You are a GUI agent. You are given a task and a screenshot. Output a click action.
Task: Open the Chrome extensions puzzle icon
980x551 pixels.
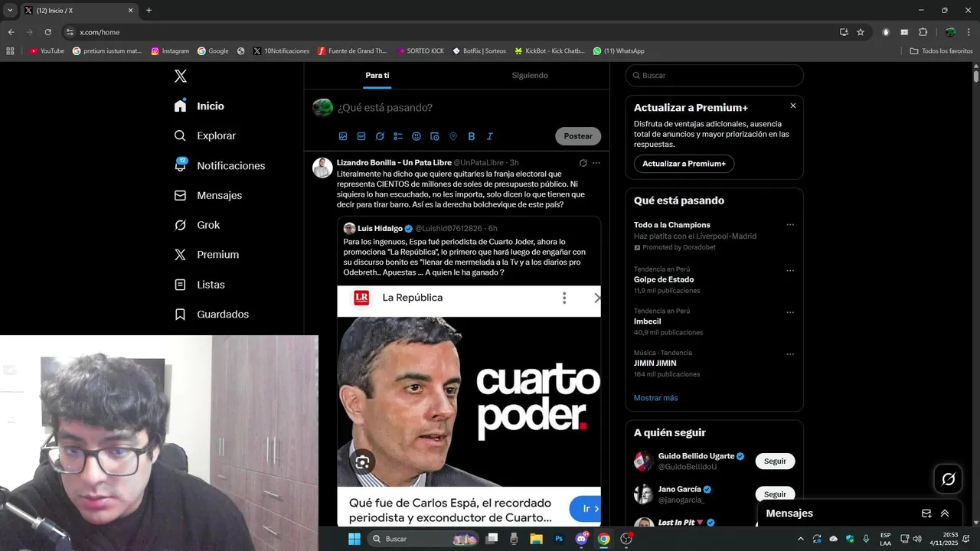(923, 32)
